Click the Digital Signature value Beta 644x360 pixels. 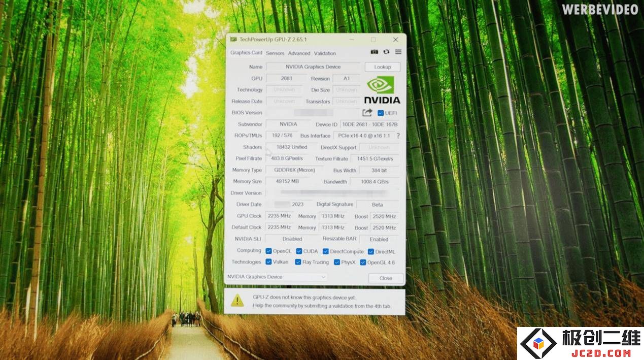point(378,205)
